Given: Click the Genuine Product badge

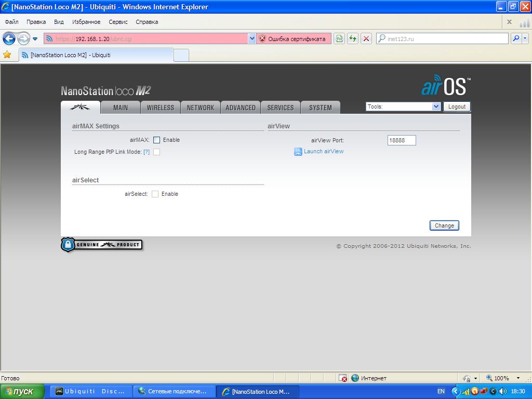Looking at the screenshot, I should 102,245.
